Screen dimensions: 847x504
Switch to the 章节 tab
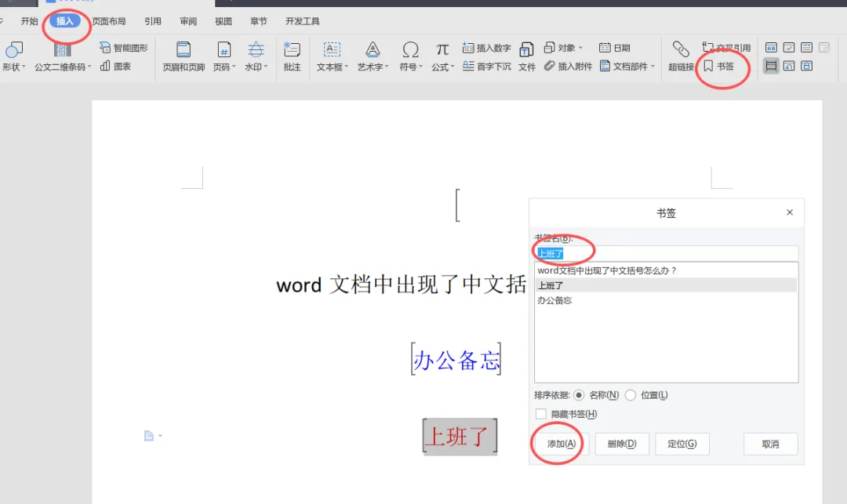click(259, 21)
